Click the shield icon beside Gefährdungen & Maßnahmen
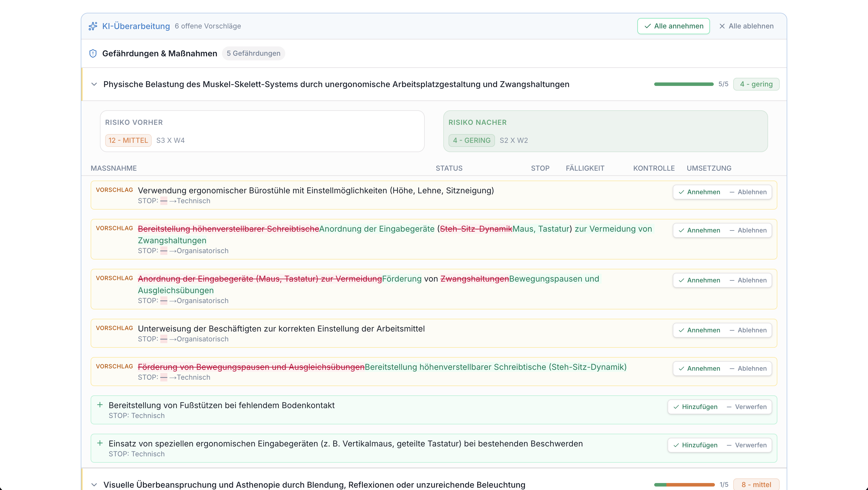 93,53
